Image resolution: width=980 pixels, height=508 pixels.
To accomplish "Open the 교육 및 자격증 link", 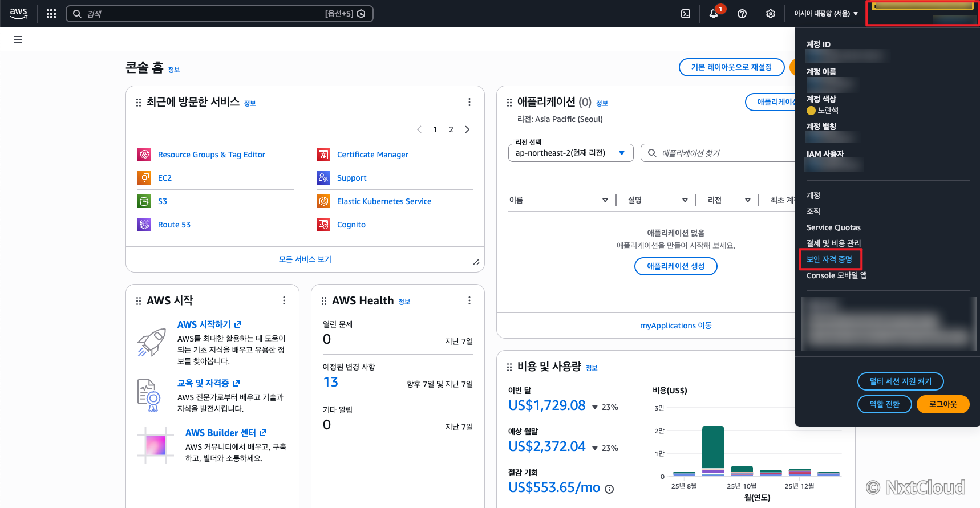I will (209, 383).
